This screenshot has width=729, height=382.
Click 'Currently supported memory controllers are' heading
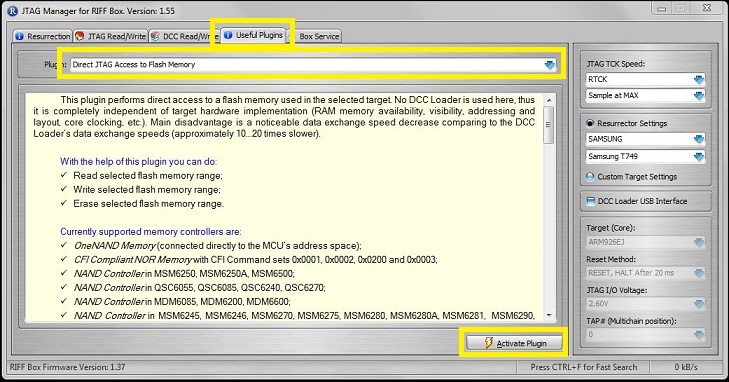(151, 231)
